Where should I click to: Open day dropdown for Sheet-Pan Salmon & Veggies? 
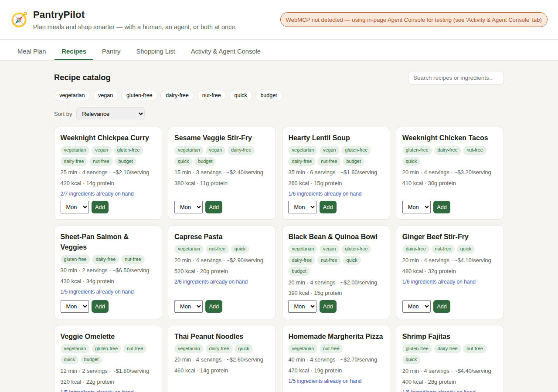(x=75, y=306)
